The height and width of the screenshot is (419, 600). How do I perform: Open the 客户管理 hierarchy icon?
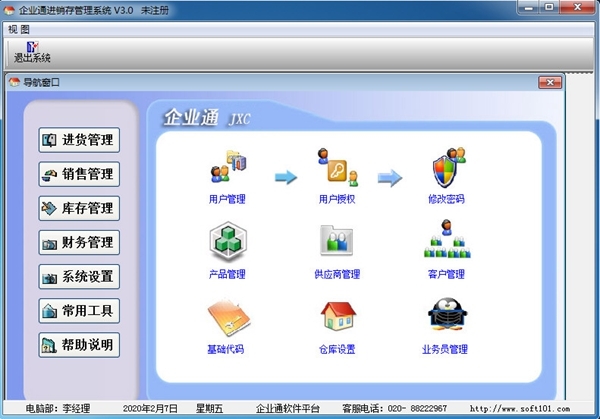click(447, 239)
